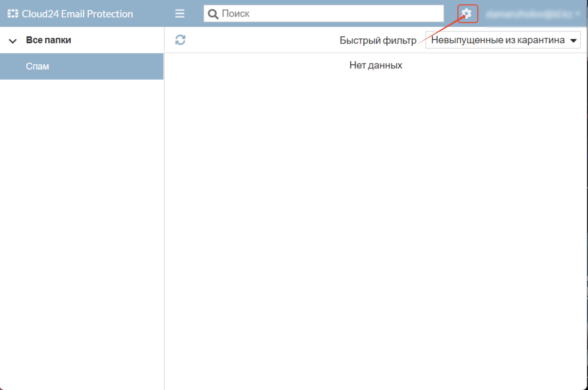The image size is (588, 390).
Task: Select the Все папки folder heading
Action: tap(48, 40)
